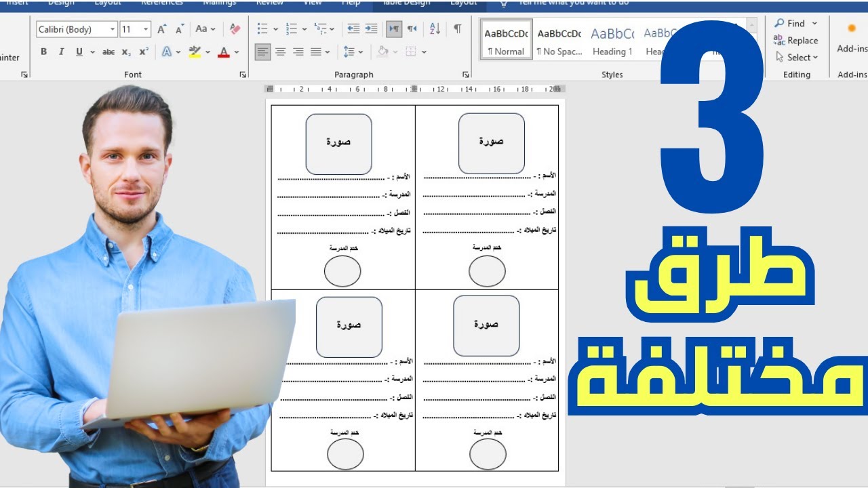Click Tell me what you want to do box

click(573, 3)
